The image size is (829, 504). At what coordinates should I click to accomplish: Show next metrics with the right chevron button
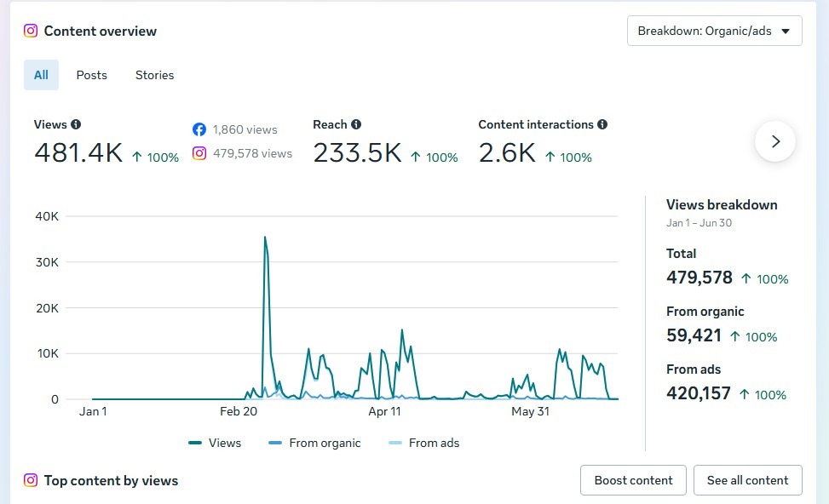775,141
